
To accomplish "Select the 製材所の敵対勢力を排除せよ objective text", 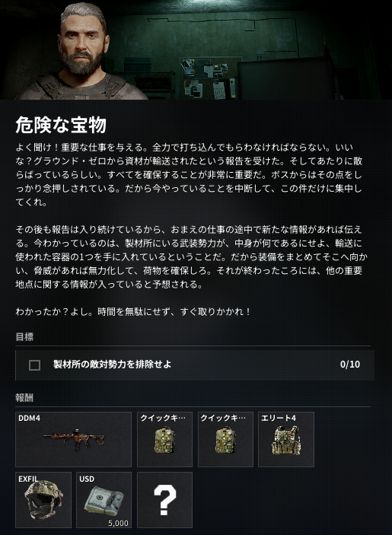I will coord(112,365).
